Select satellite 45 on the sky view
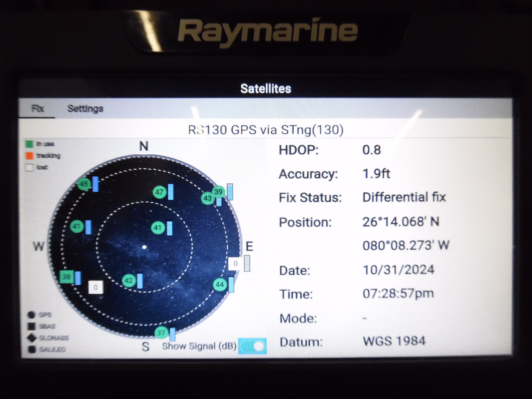This screenshot has height=399, width=532. pyautogui.click(x=84, y=184)
